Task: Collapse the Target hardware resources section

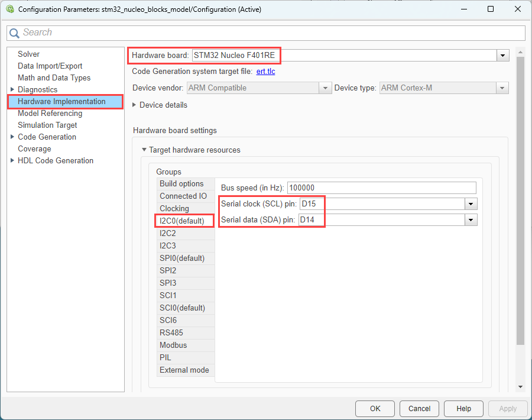Action: (144, 150)
